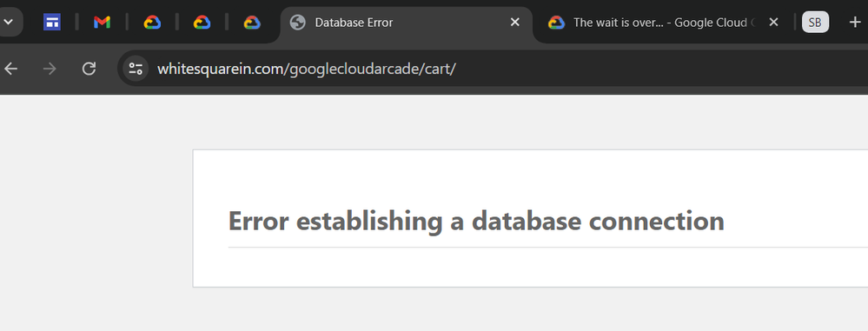This screenshot has height=331, width=868.
Task: Select the Database Error tab title
Action: [x=354, y=22]
